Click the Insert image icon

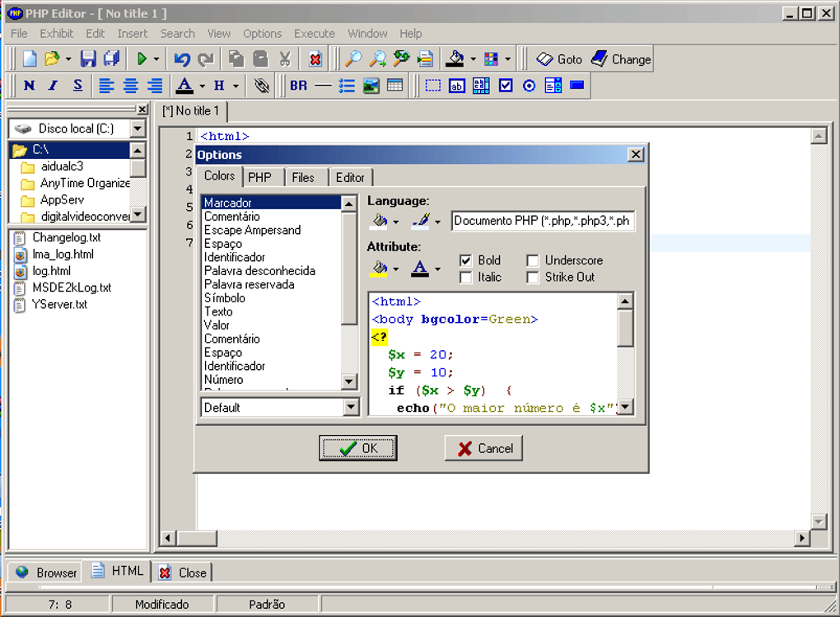click(x=371, y=85)
